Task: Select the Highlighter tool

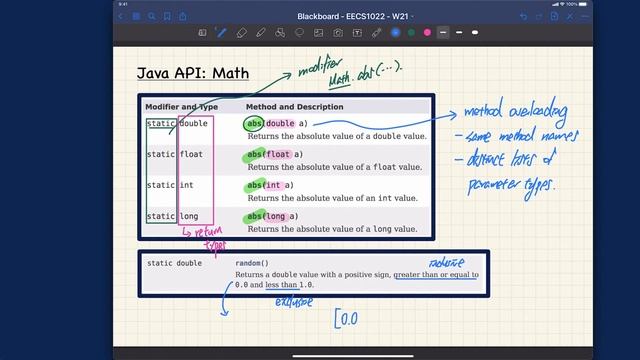Action: pyautogui.click(x=261, y=33)
